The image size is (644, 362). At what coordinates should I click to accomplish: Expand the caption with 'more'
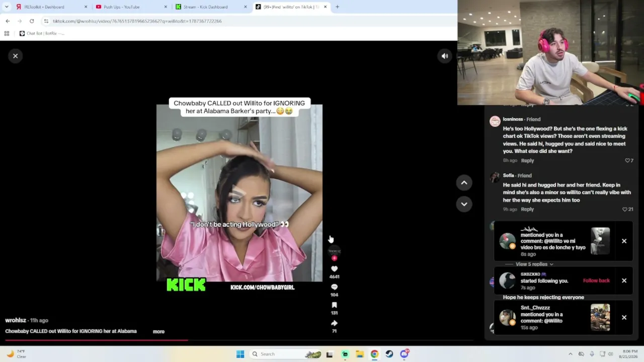158,331
